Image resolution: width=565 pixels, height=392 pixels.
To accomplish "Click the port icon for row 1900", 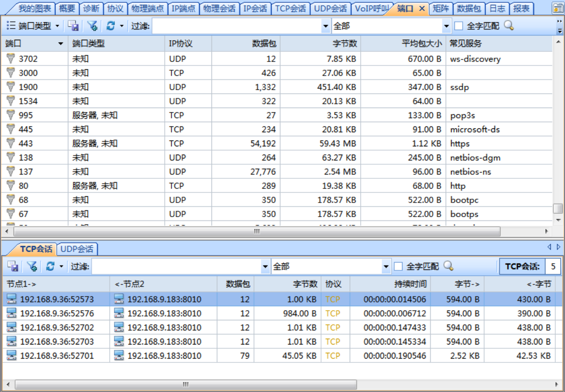I will point(11,87).
